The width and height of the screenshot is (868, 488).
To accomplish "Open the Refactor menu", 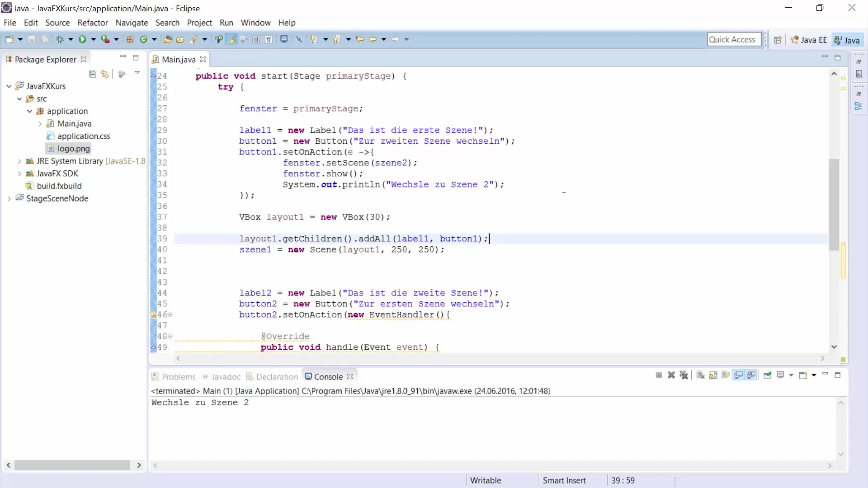I will click(93, 23).
